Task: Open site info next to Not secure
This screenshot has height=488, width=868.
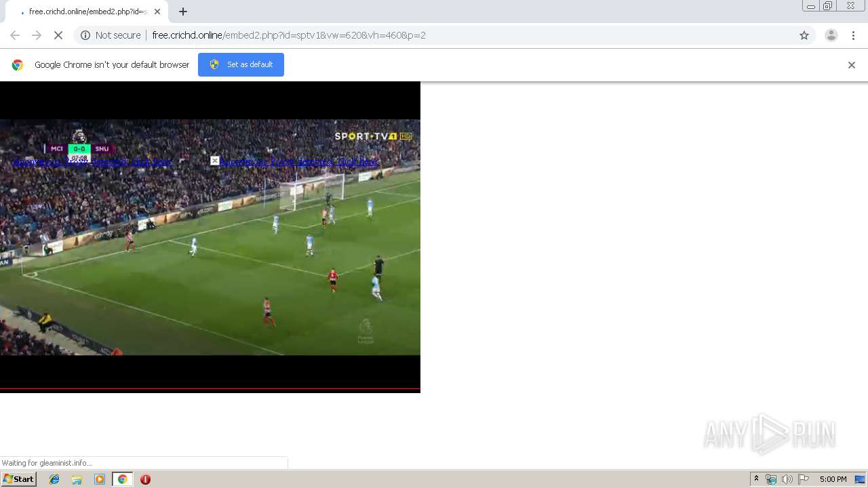Action: tap(85, 35)
